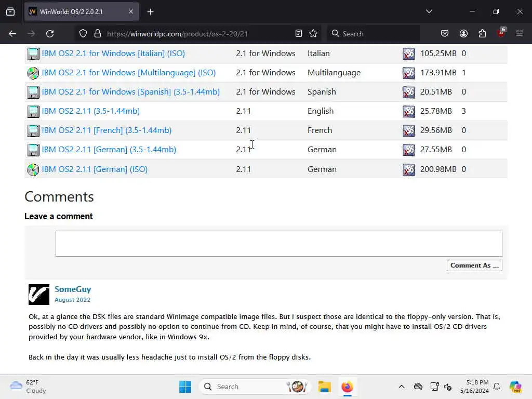Open IBM OS2 2.11 [French] (3.5-1.44mb)
This screenshot has height=399, width=532.
click(107, 130)
